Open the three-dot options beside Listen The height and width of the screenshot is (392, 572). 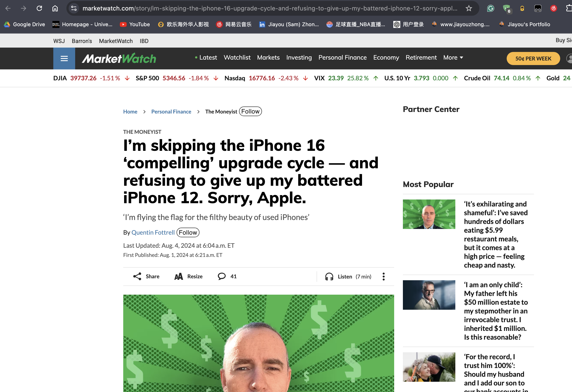pos(383,276)
